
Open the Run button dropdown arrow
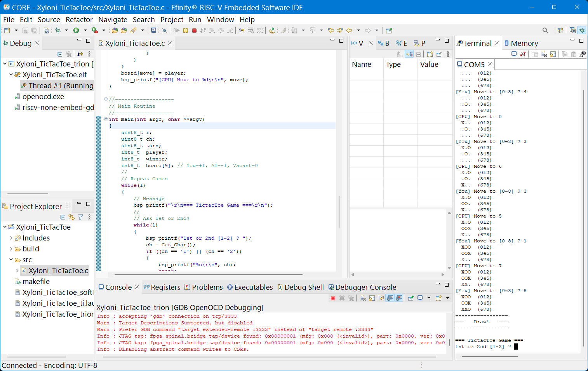(85, 30)
